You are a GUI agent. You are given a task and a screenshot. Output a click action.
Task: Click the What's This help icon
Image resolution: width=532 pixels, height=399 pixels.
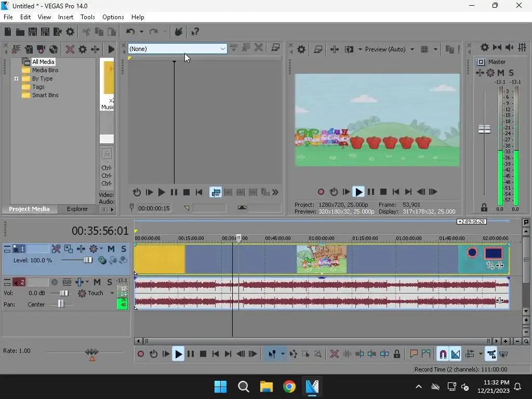pyautogui.click(x=195, y=32)
